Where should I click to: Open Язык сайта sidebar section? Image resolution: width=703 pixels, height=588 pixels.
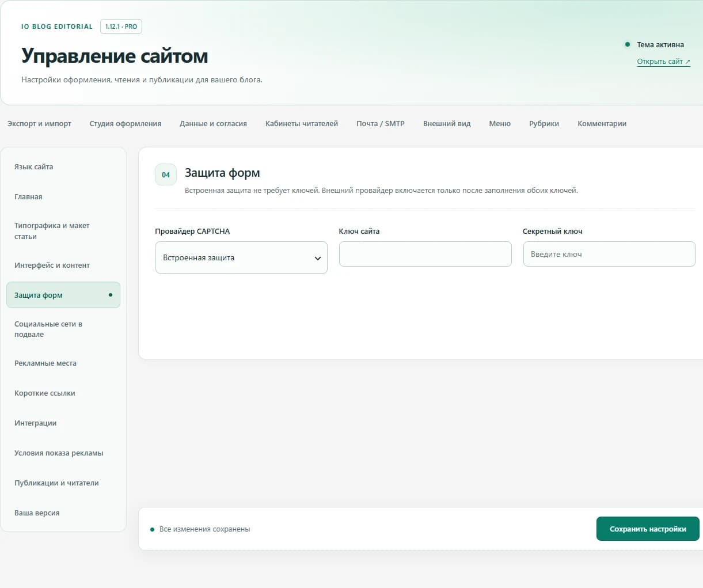[x=63, y=167]
